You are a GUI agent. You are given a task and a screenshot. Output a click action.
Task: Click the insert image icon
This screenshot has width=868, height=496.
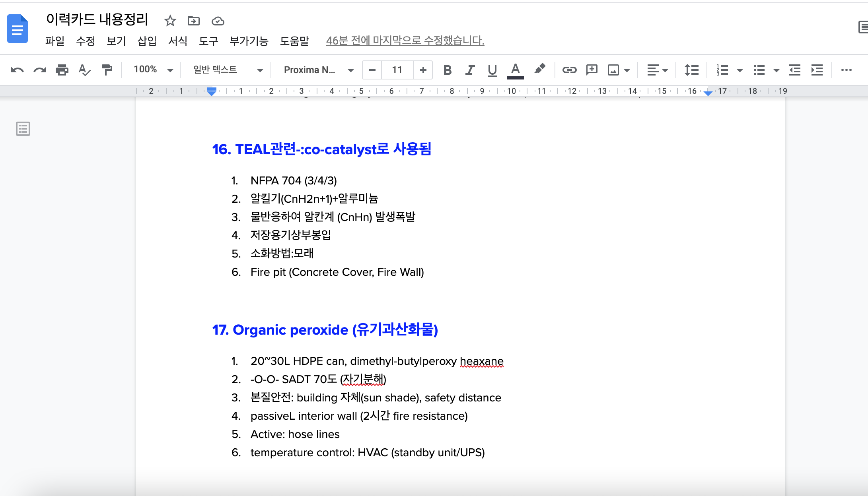tap(613, 70)
